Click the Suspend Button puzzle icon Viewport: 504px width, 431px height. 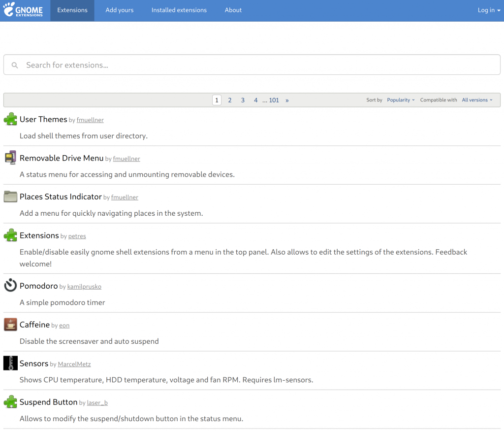click(x=10, y=402)
